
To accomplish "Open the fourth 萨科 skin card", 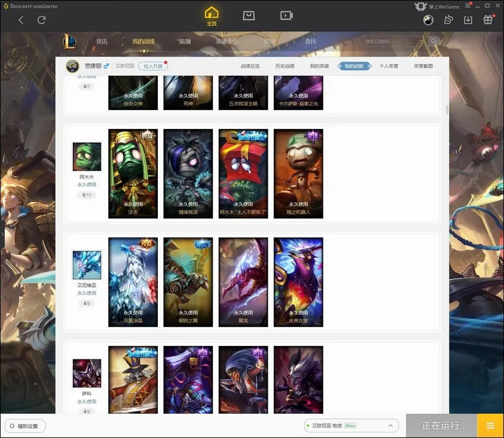I will pos(298,380).
